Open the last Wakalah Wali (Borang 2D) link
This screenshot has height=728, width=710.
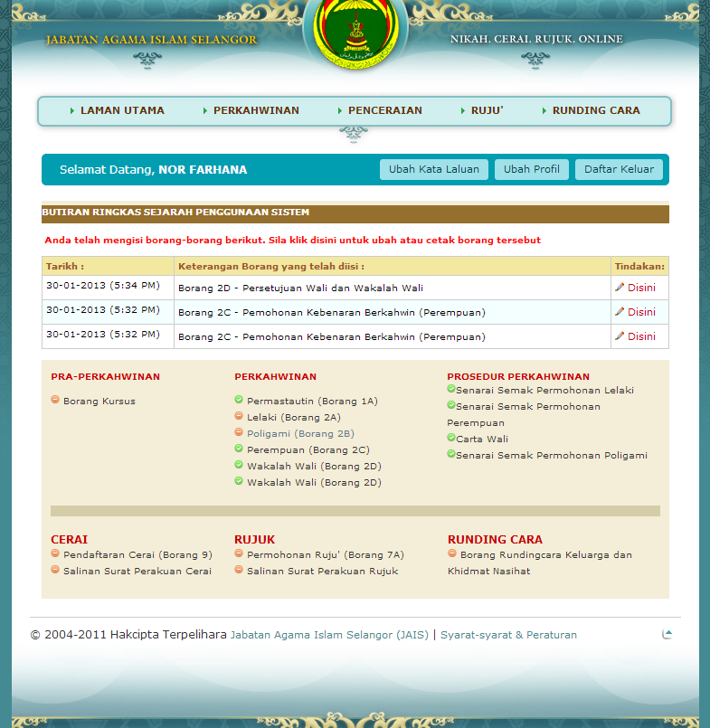coord(315,482)
